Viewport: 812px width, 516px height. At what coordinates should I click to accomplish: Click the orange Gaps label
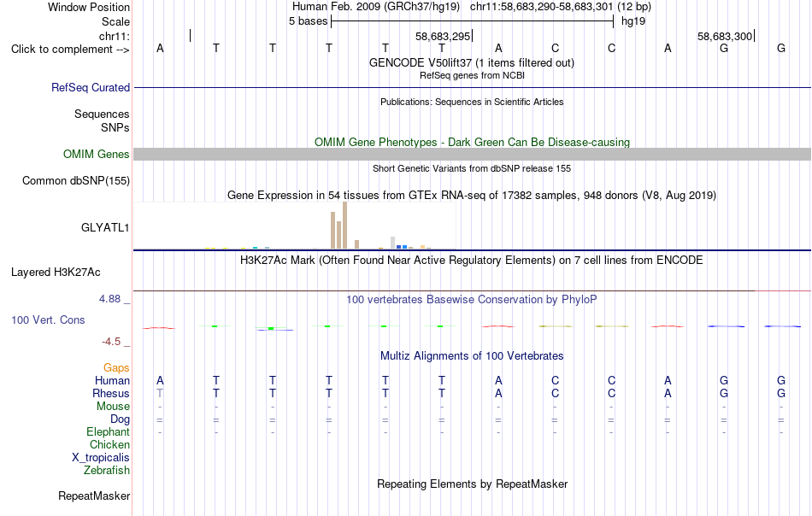pyautogui.click(x=116, y=367)
